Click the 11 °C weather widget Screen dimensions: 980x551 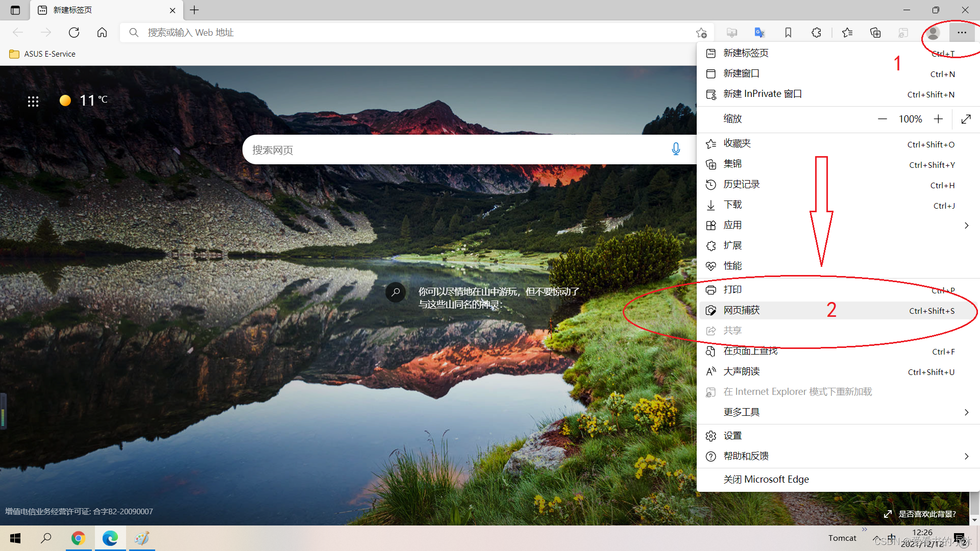tap(83, 101)
